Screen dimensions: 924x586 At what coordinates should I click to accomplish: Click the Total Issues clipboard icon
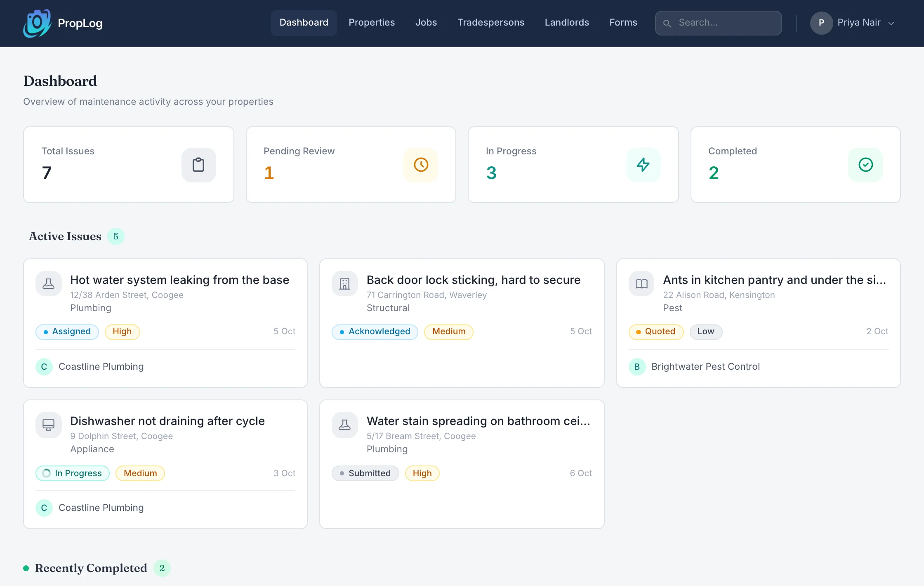pyautogui.click(x=198, y=165)
